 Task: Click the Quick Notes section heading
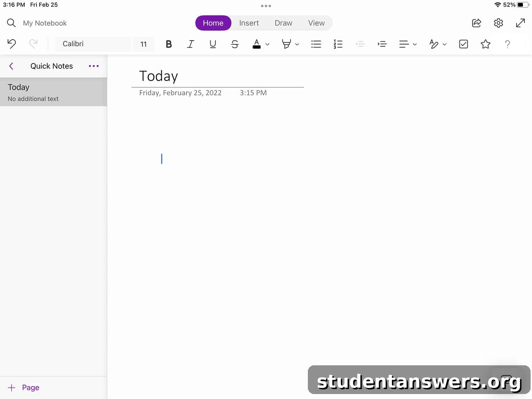(x=52, y=66)
